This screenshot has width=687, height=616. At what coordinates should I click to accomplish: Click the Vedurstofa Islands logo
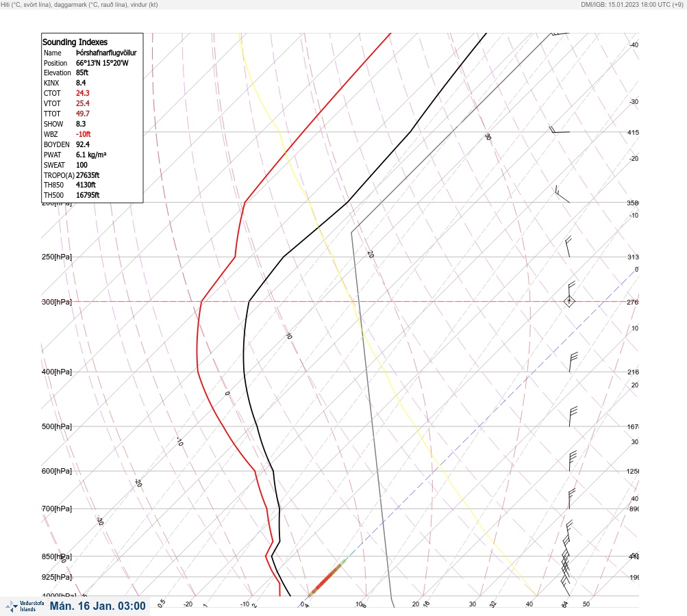[x=25, y=606]
